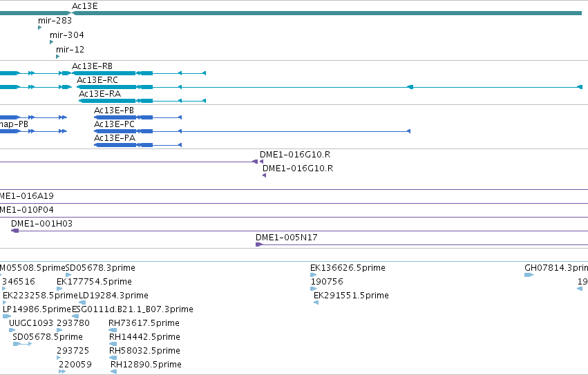
Task: Select the 293725 feature label
Action: pos(73,351)
